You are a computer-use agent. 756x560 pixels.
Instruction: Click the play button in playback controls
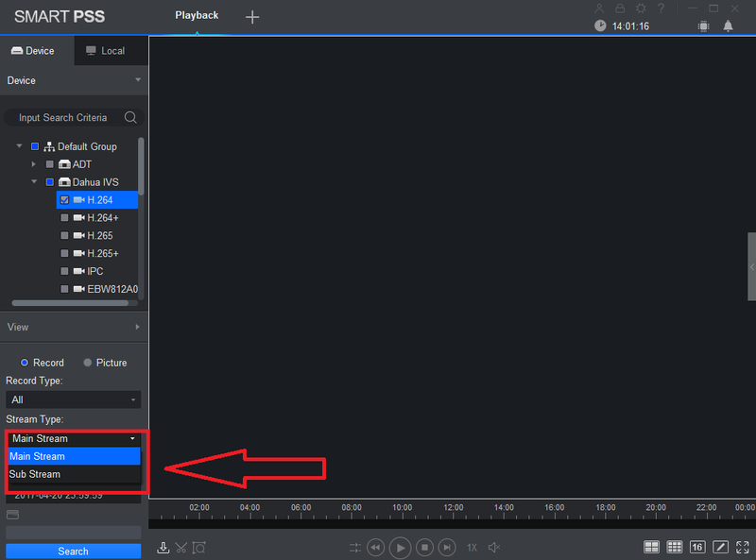[x=400, y=548]
